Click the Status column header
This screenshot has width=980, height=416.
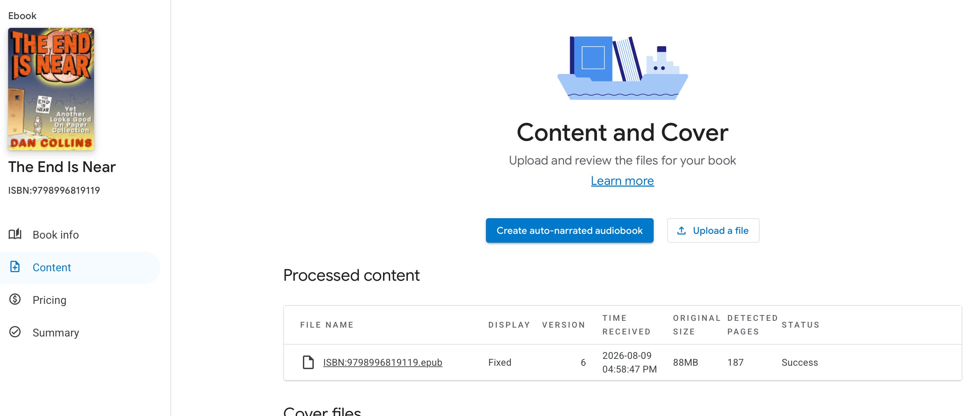coord(800,325)
